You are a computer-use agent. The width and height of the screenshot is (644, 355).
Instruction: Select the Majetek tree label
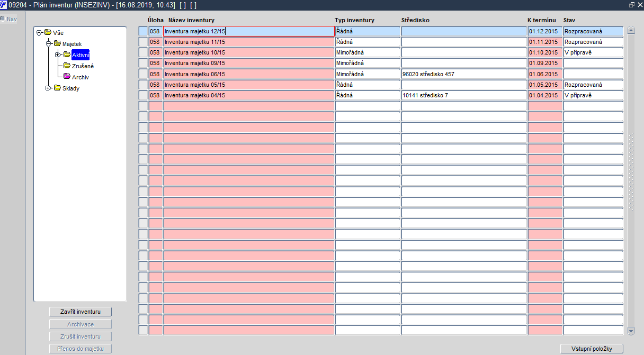tap(72, 43)
